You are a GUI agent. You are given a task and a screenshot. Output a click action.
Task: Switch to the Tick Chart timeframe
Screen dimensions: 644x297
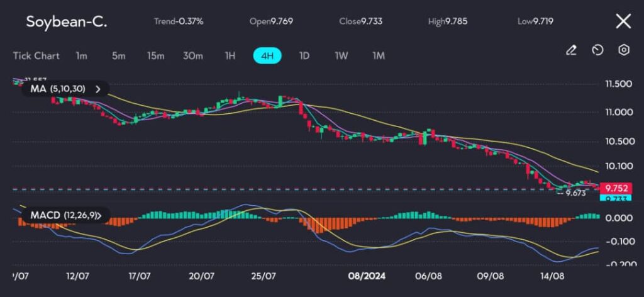click(x=36, y=56)
